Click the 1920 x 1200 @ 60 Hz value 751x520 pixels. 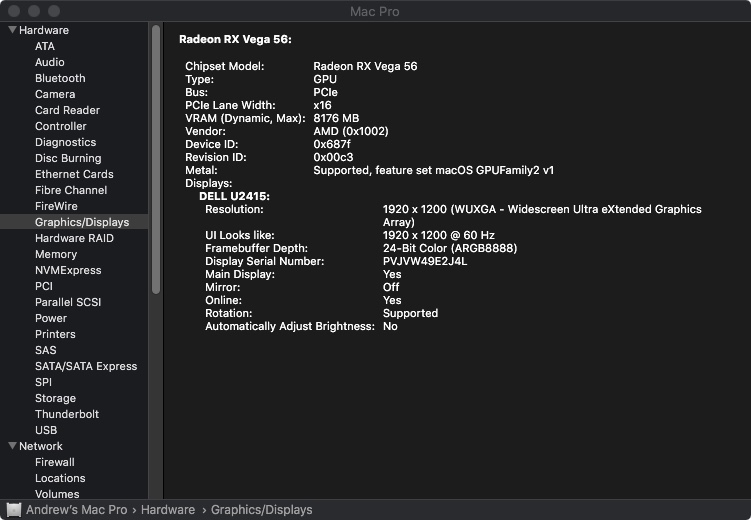[438, 235]
